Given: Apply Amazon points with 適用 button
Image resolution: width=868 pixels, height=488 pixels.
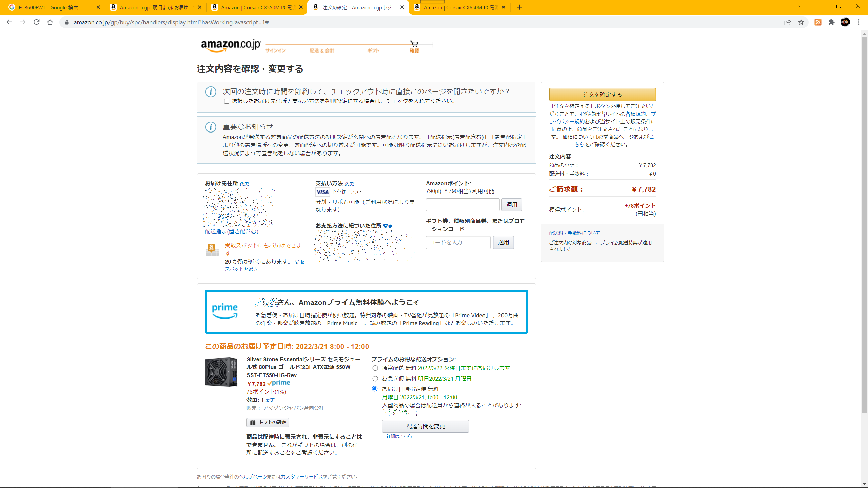Looking at the screenshot, I should click(512, 205).
